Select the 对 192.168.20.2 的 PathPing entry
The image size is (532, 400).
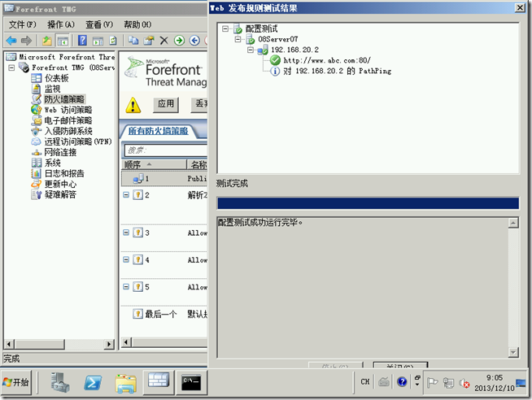338,71
